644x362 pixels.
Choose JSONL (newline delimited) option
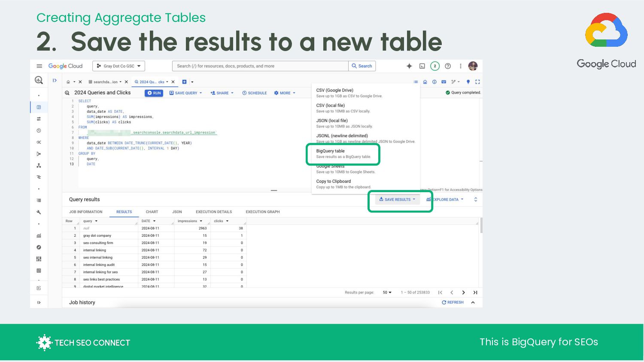tap(365, 139)
